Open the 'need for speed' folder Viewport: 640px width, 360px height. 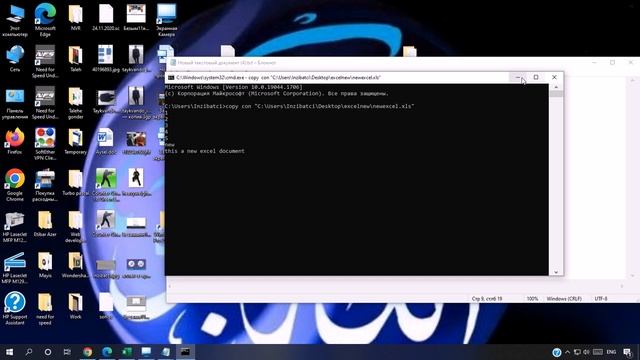click(45, 308)
